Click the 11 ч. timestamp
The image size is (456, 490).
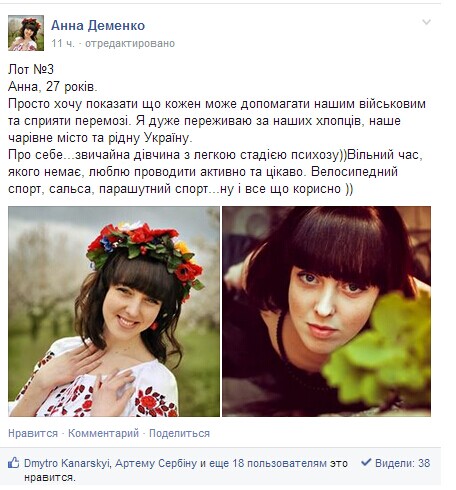tap(63, 43)
